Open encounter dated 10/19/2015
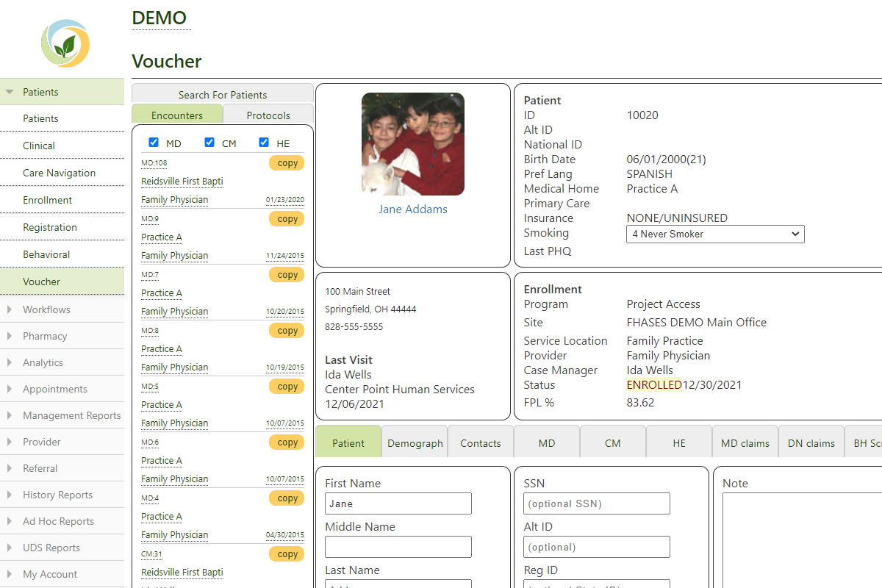Screen dimensions: 882x588 pyautogui.click(x=285, y=367)
